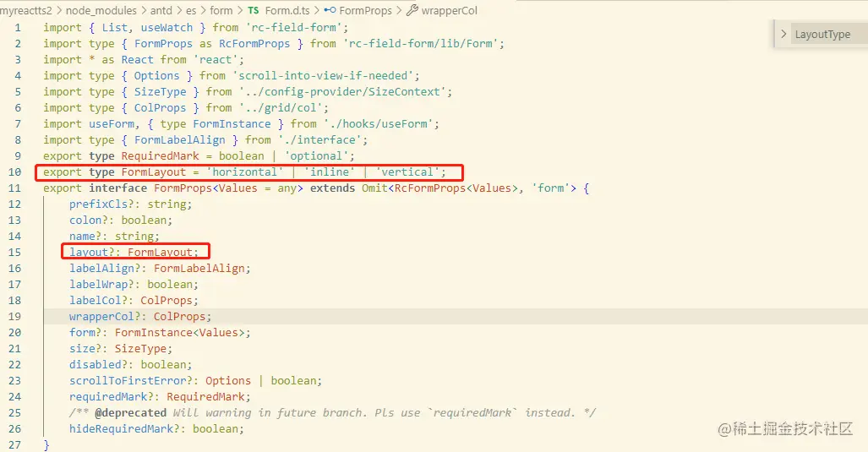Click 'RequiredMark' type name on line 9
Screen dimensions: 868x452
(160, 156)
